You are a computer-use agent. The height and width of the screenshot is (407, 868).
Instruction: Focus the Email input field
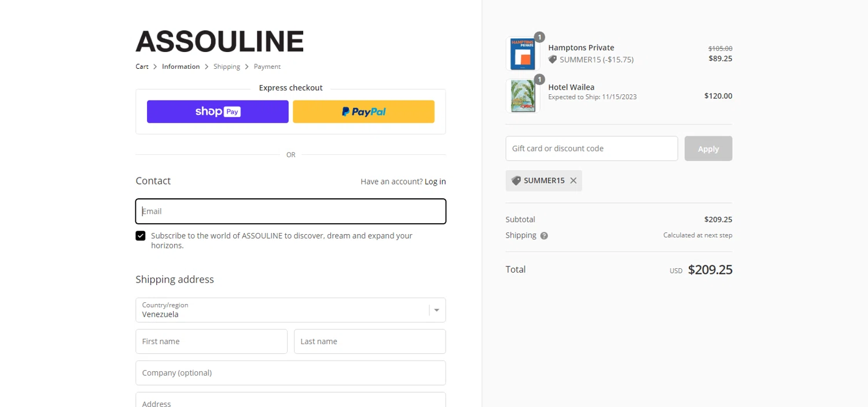(x=290, y=211)
